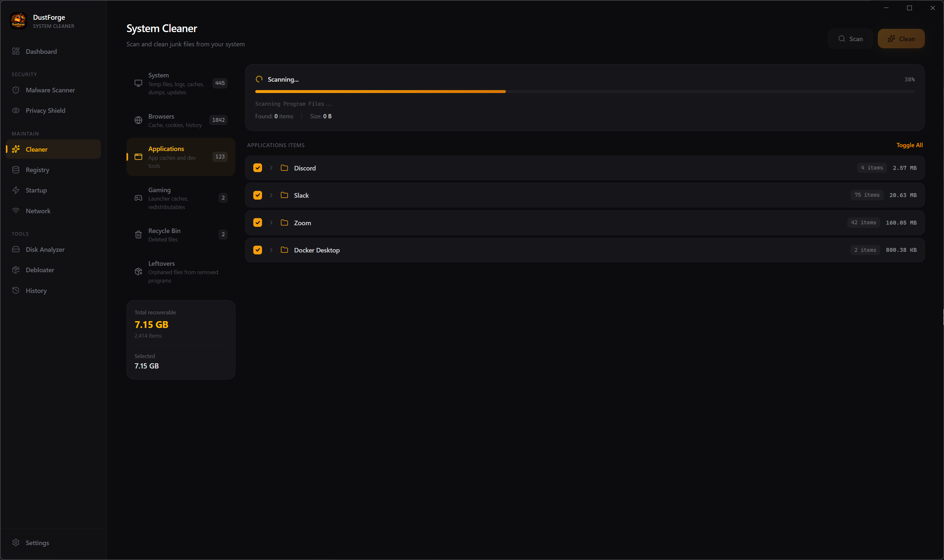Select the Gaming category tab
Image resolution: width=944 pixels, height=560 pixels.
point(181,198)
